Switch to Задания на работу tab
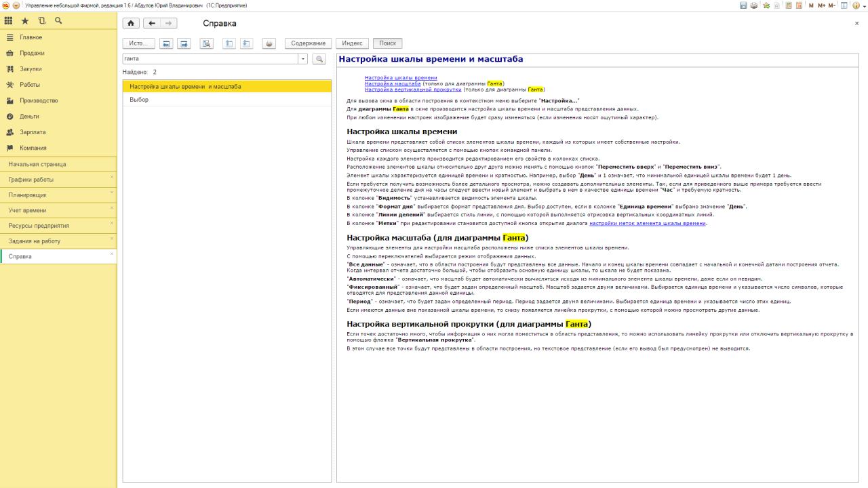The image size is (868, 488). pos(58,241)
